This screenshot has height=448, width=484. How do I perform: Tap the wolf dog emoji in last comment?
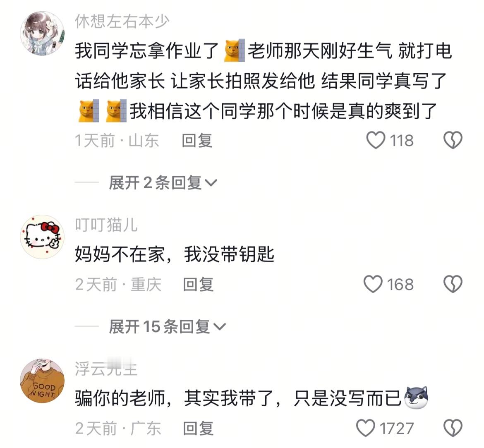click(x=416, y=398)
